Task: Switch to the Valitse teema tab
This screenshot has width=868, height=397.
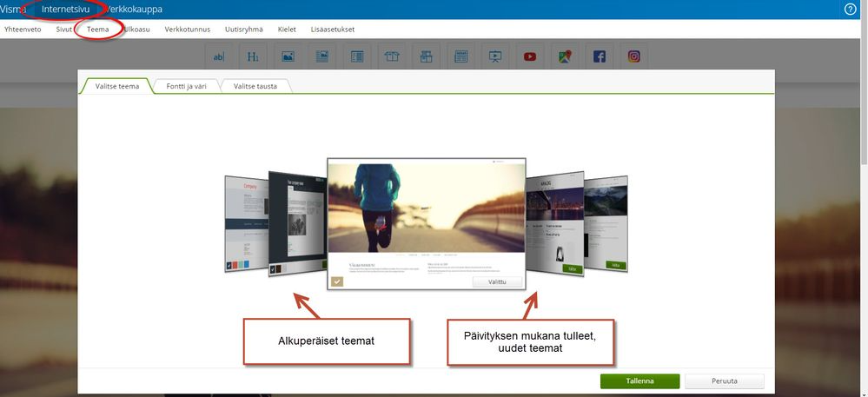Action: pyautogui.click(x=116, y=86)
